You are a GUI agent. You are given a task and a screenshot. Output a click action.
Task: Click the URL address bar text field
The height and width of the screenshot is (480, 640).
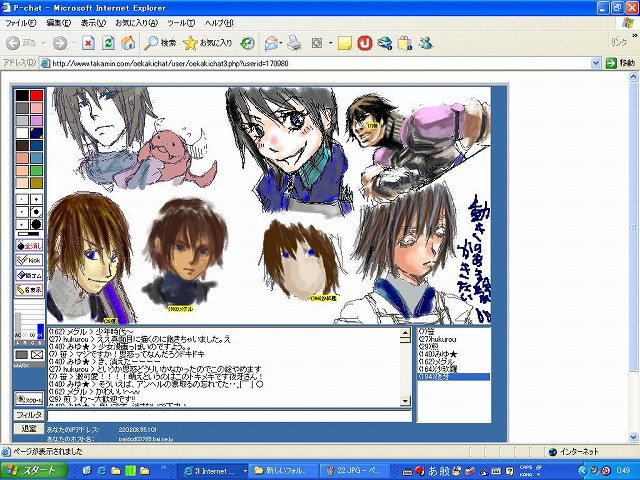coord(316,63)
